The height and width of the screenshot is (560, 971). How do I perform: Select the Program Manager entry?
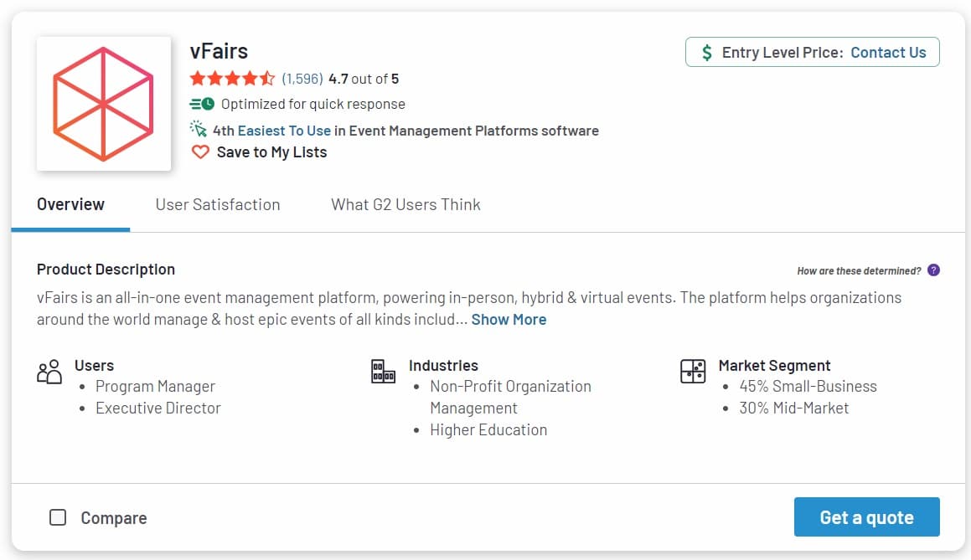(x=156, y=386)
